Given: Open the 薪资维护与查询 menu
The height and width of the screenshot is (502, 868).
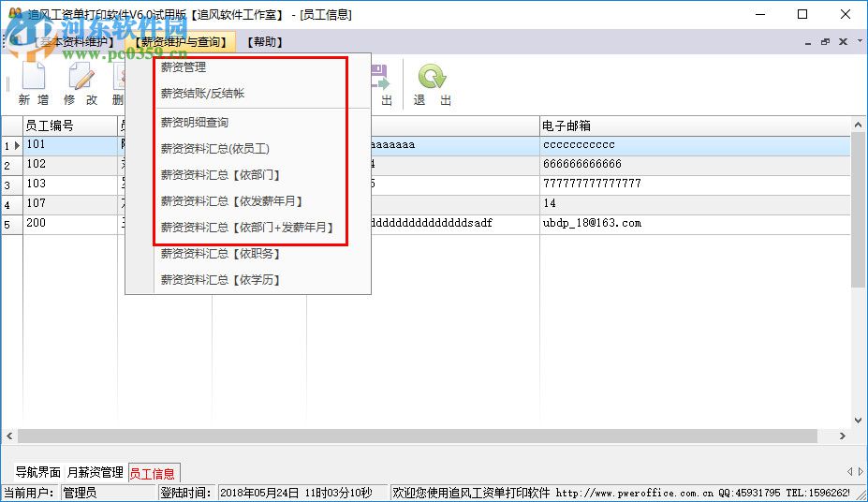Looking at the screenshot, I should pos(181,42).
